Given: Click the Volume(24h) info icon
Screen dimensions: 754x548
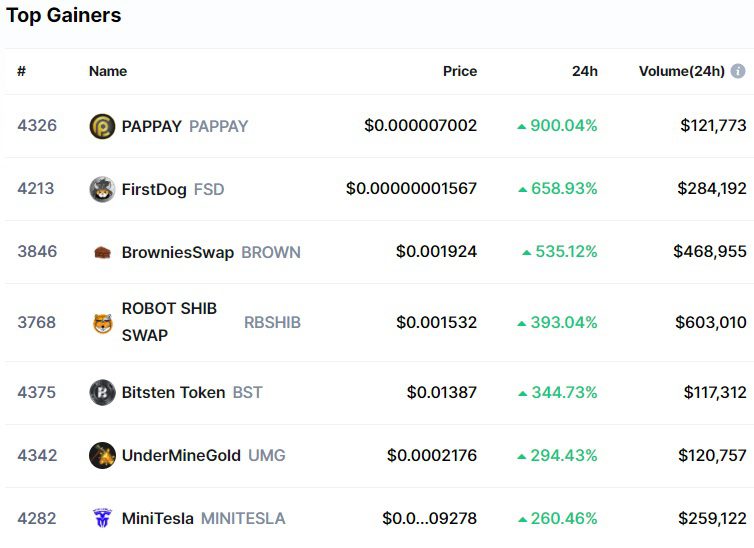Looking at the screenshot, I should 738,71.
